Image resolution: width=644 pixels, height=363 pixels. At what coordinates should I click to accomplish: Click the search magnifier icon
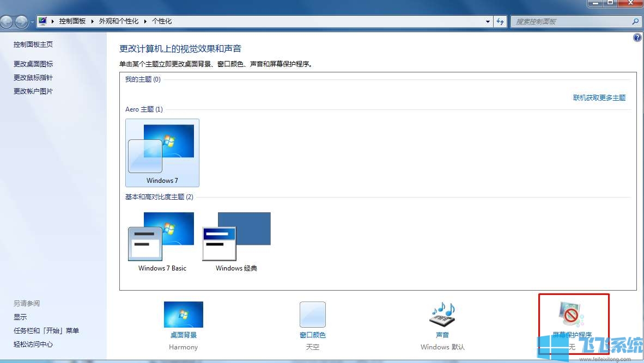[635, 22]
